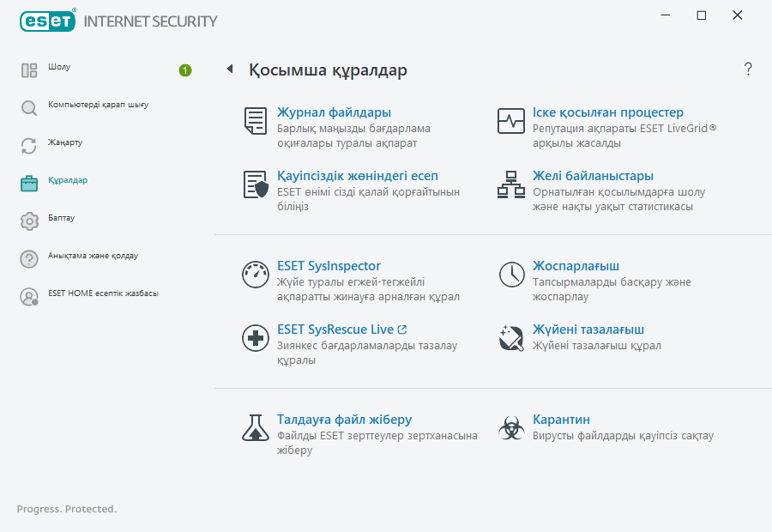The width and height of the screenshot is (772, 532).
Task: Click the Қосымша құралдар heading
Action: pyautogui.click(x=328, y=70)
